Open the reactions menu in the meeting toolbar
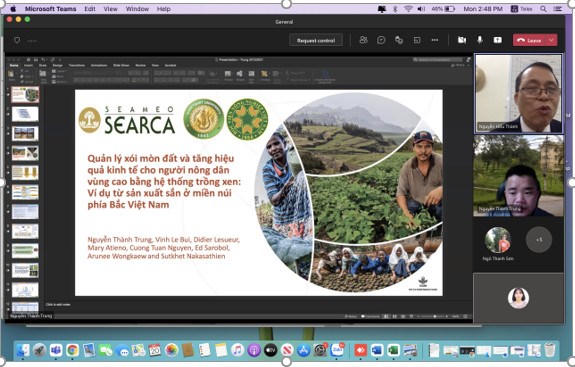 [399, 40]
